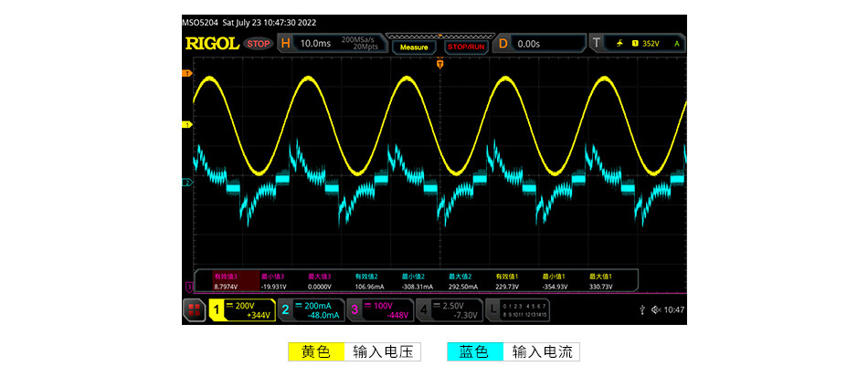868x377 pixels.
Task: Select the 有效值3 measurement result
Action: [225, 280]
